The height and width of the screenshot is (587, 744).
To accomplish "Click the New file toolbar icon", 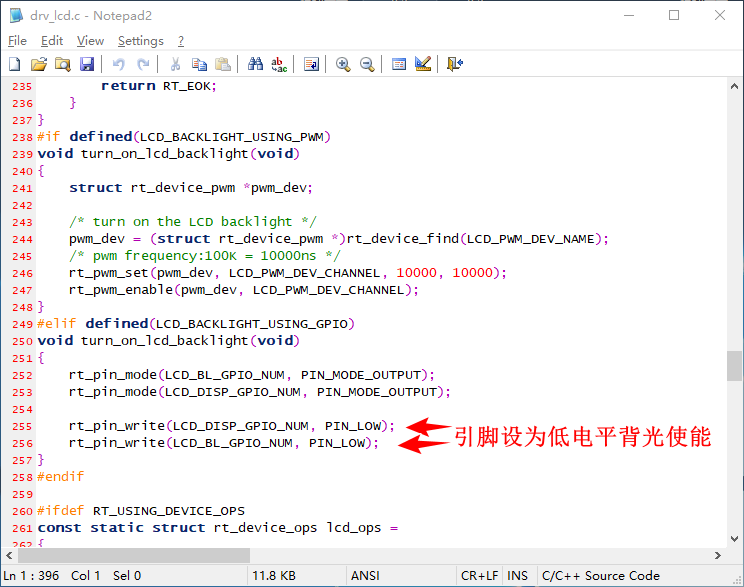I will (x=14, y=64).
